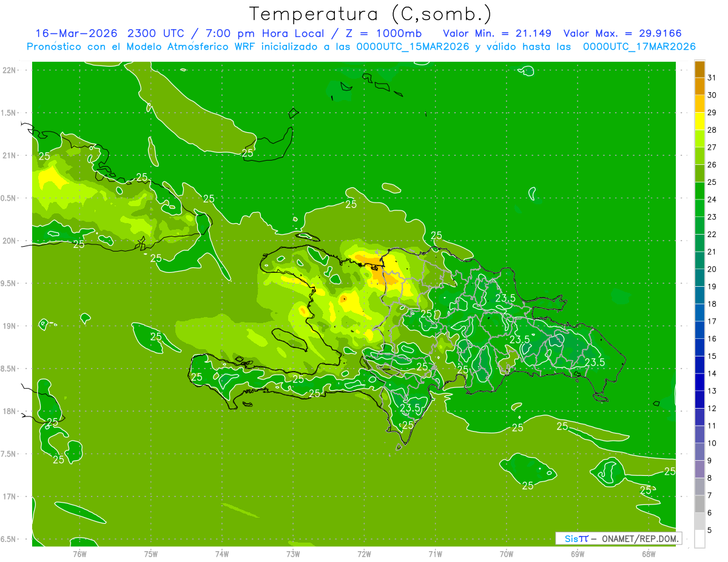Click the "8.5N" latitude label
728x562 pixels.
[x=9, y=369]
